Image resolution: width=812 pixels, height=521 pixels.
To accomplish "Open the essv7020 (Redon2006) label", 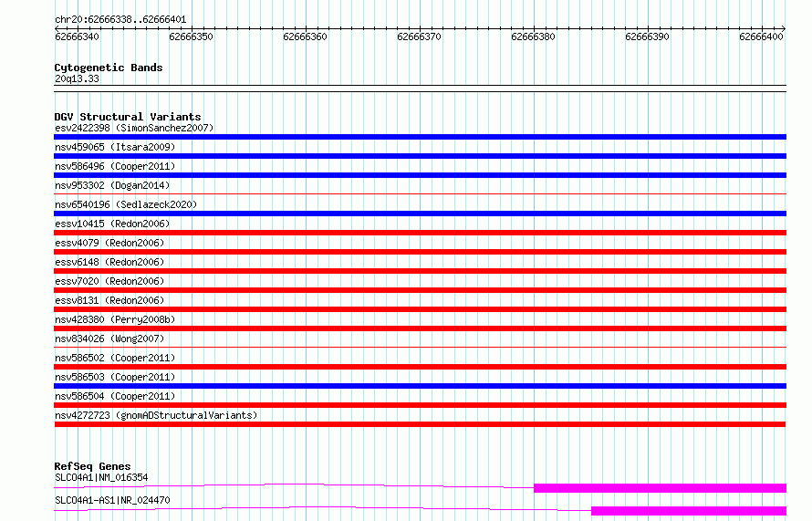I will click(109, 281).
